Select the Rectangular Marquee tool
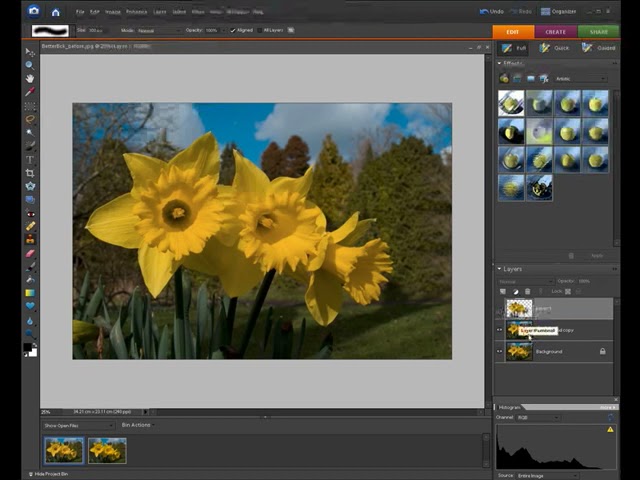Viewport: 640px width, 480px height. (30, 106)
